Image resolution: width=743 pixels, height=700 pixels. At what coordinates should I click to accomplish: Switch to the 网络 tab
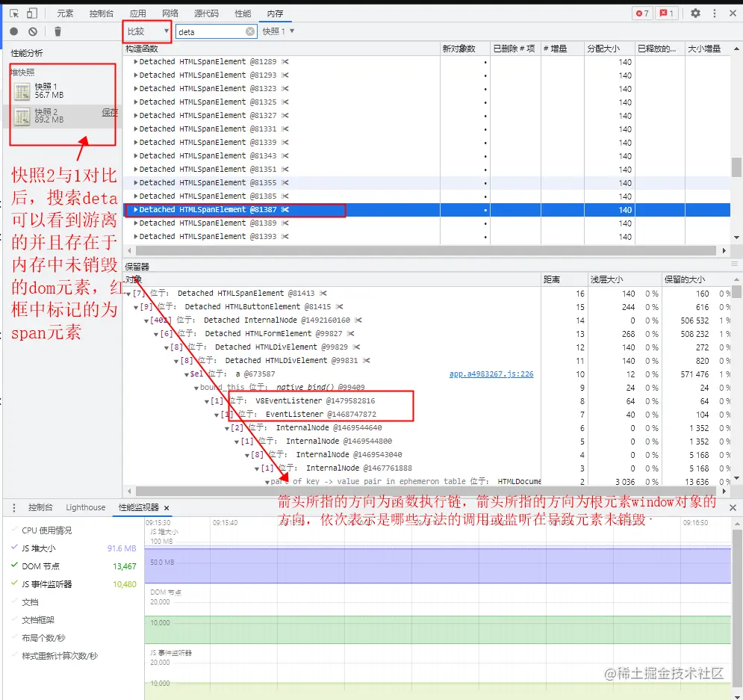(170, 13)
